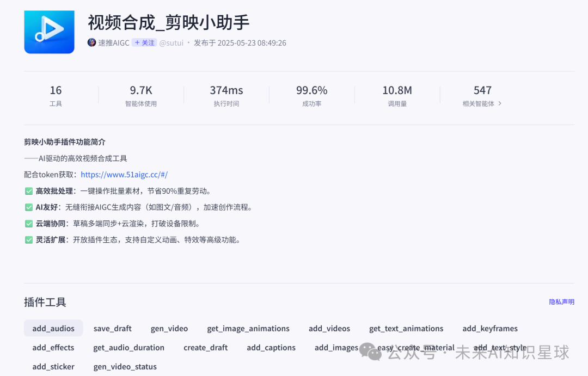Select the add_effects tool tab
588x376 pixels.
53,348
